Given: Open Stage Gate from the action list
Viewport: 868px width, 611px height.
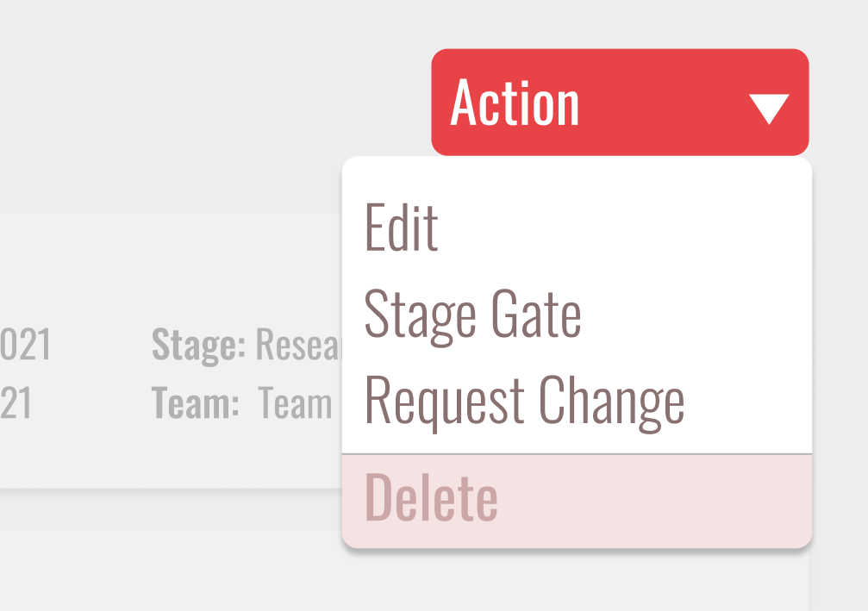Looking at the screenshot, I should click(473, 313).
